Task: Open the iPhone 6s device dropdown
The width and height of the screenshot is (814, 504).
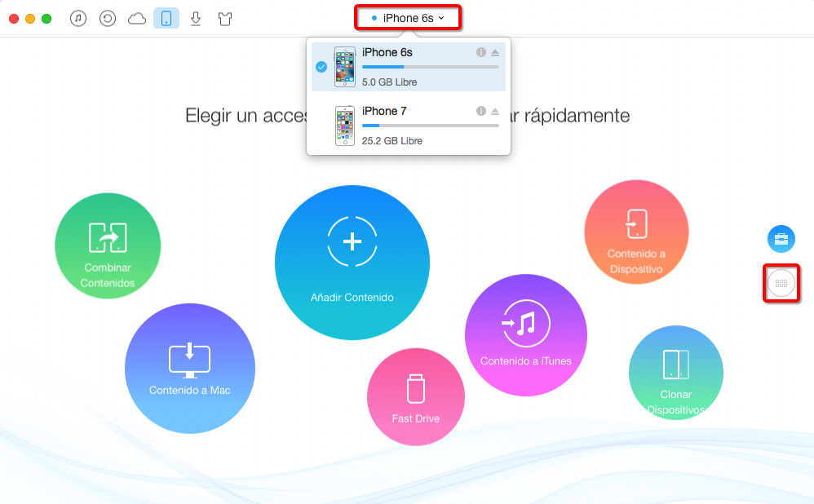Action: coord(408,18)
